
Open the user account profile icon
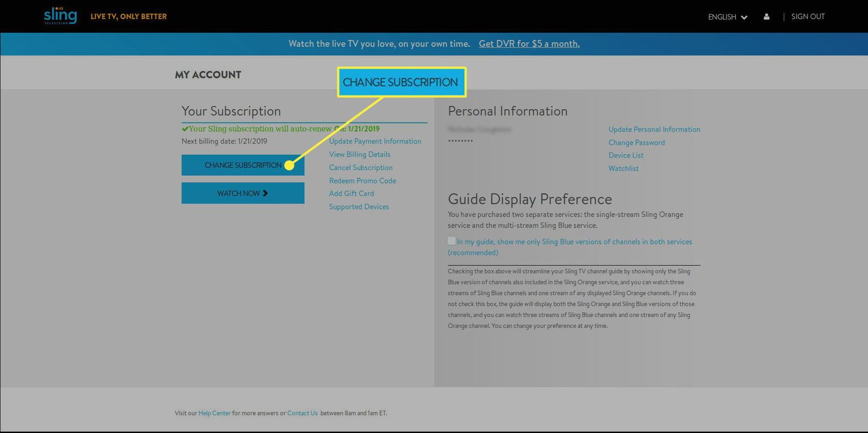pos(766,17)
